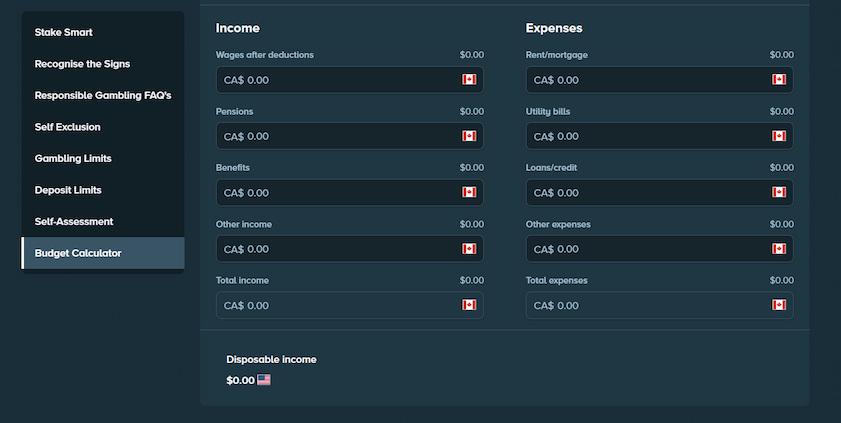
Task: Select Self Exclusion in sidebar
Action: [67, 127]
